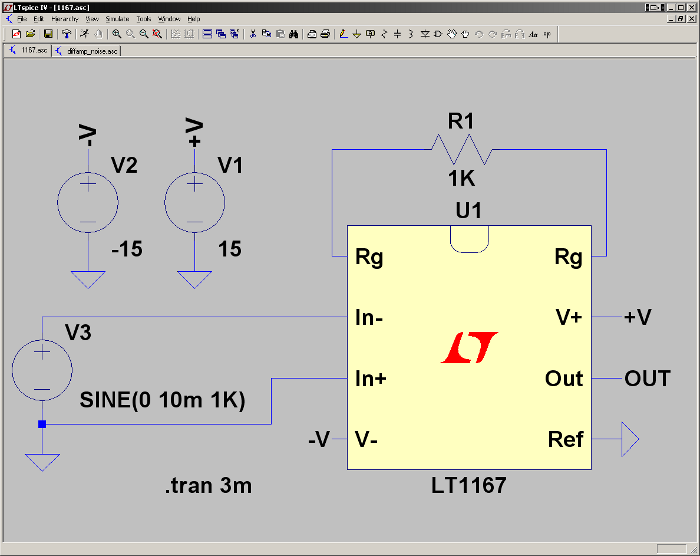Select the Move open-hand tool
The image size is (700, 556).
click(452, 34)
